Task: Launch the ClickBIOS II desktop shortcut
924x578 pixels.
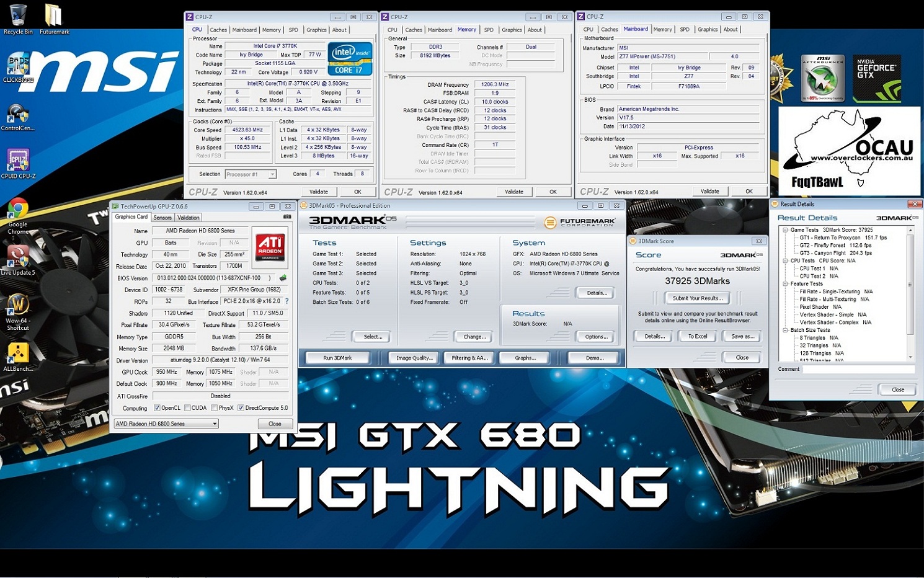Action: tap(18, 68)
